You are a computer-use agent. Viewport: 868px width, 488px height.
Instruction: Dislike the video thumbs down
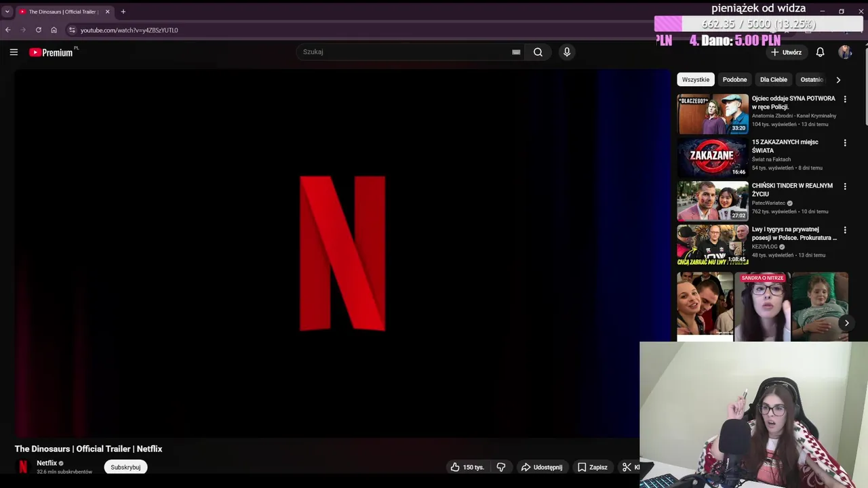(x=500, y=467)
